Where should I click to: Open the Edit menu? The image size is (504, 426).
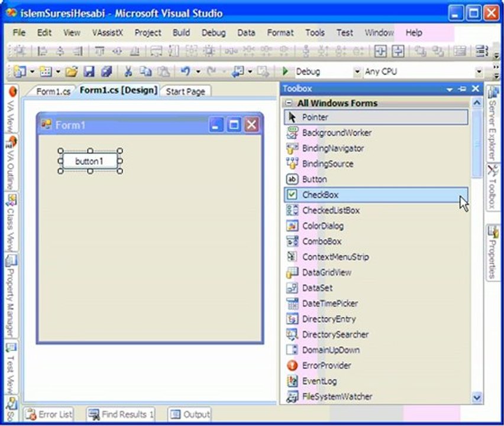coord(44,33)
